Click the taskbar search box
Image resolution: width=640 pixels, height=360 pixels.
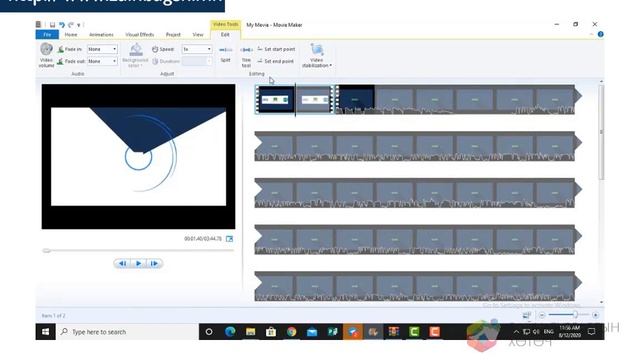(x=127, y=332)
